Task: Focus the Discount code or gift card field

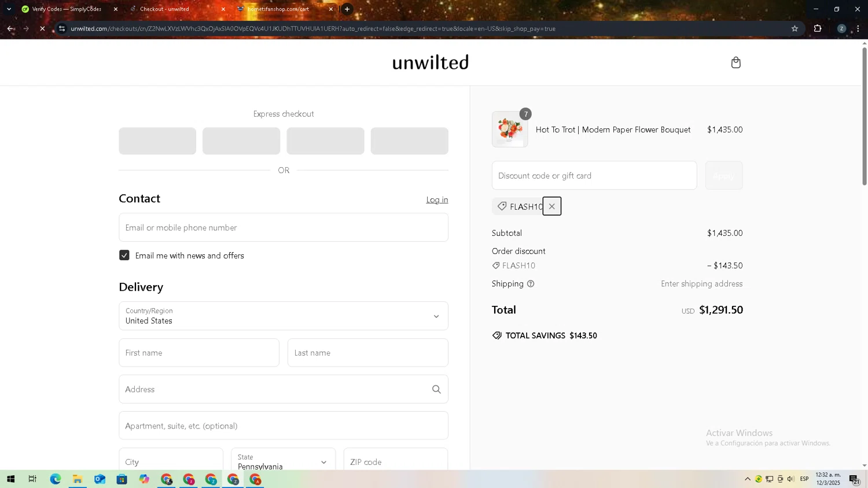Action: 594,176
